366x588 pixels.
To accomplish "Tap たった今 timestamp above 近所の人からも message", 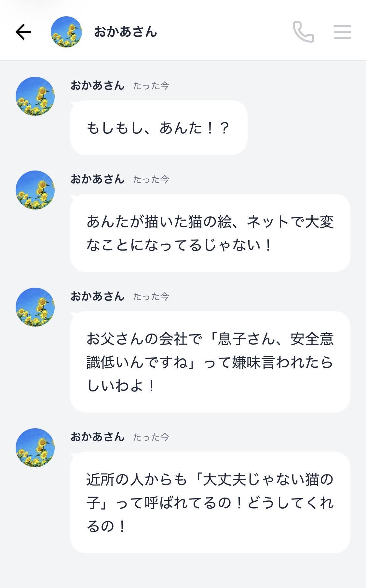I will [151, 437].
